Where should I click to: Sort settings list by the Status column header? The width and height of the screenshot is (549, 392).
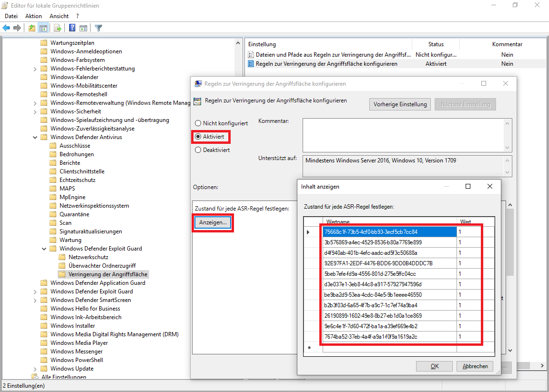click(x=436, y=44)
